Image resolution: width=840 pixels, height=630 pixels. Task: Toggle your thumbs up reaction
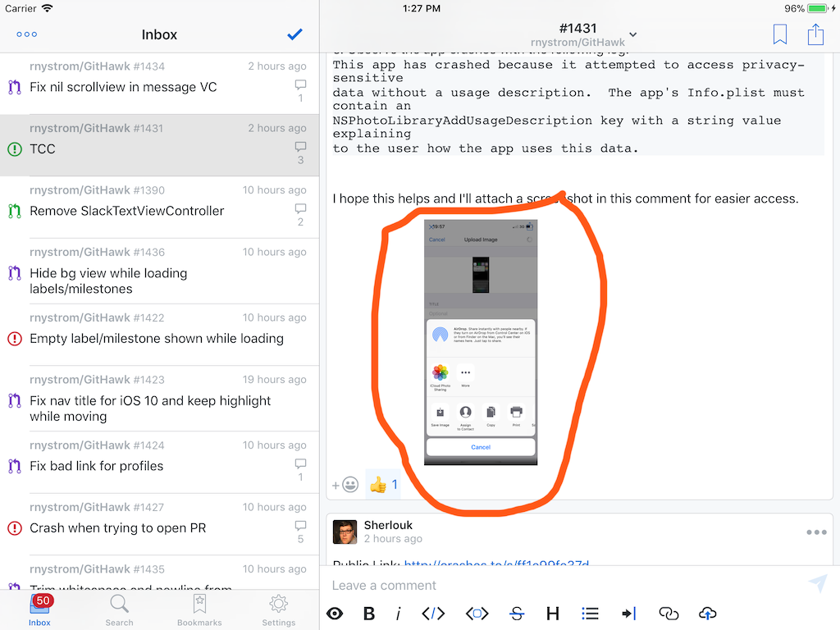[381, 484]
